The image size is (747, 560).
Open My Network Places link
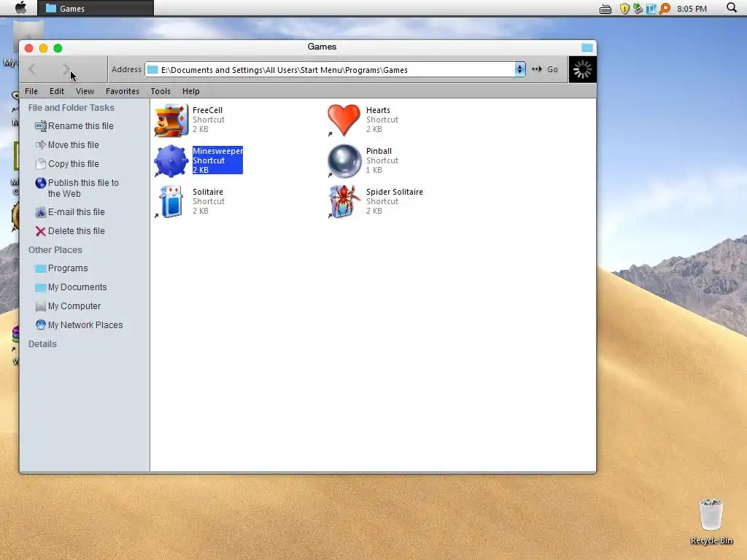click(85, 324)
